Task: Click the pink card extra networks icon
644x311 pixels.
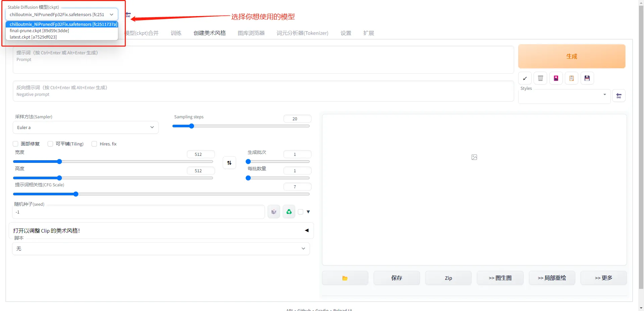Action: tap(556, 78)
